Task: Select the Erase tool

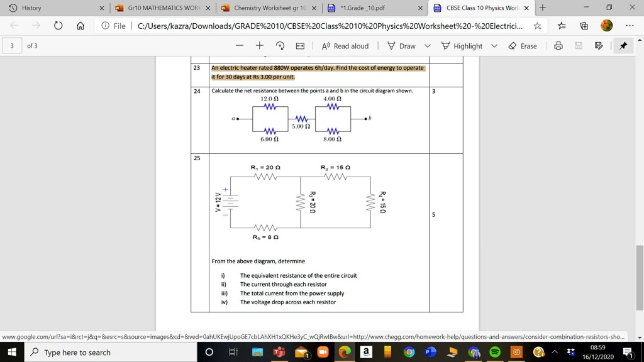Action: click(523, 45)
